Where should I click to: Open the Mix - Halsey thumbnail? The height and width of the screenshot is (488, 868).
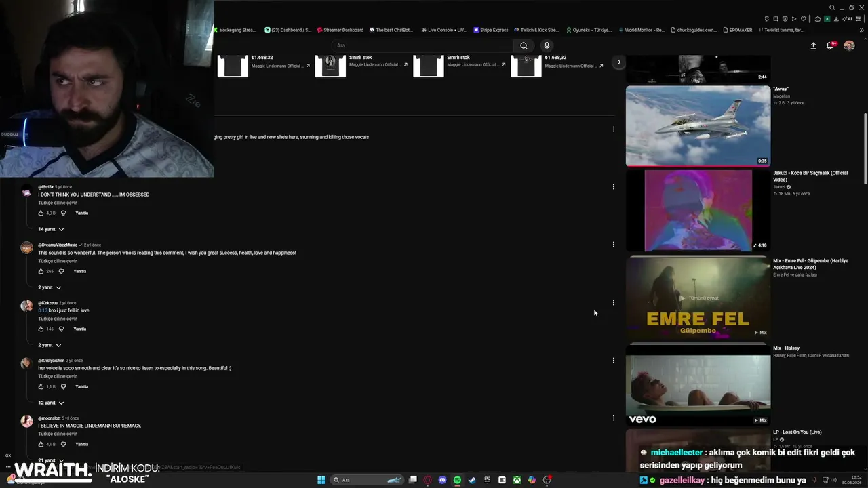coord(698,385)
